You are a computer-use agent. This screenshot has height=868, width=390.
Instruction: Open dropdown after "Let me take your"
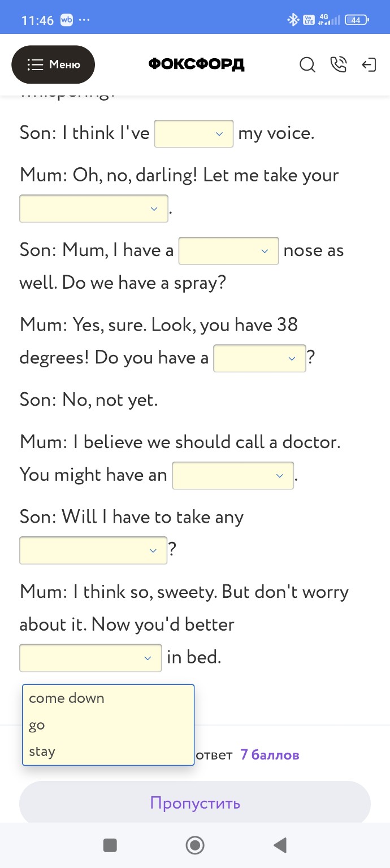[x=94, y=209]
